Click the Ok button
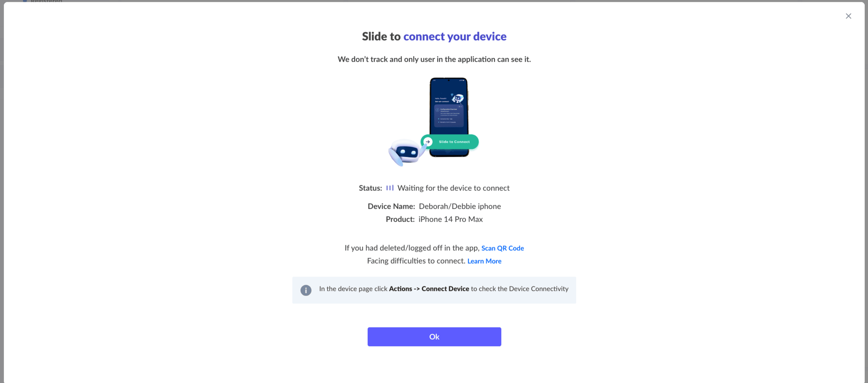The image size is (868, 383). point(434,337)
